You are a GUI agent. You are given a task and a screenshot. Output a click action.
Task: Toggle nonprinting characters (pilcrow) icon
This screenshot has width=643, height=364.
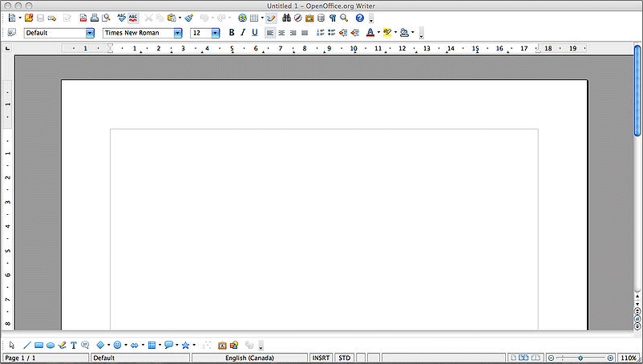[x=332, y=18]
